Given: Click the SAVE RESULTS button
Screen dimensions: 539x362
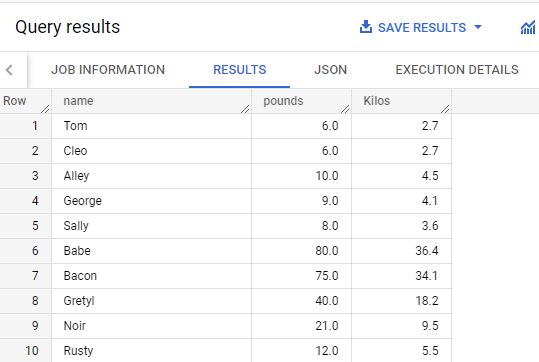Looking at the screenshot, I should coord(421,28).
